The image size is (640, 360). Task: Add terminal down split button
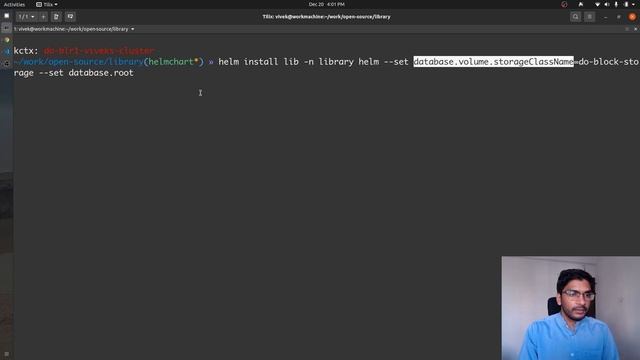click(70, 17)
